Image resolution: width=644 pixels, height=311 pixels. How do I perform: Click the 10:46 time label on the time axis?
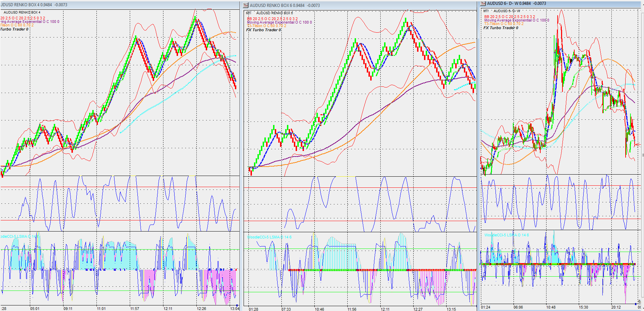[x=319, y=309]
